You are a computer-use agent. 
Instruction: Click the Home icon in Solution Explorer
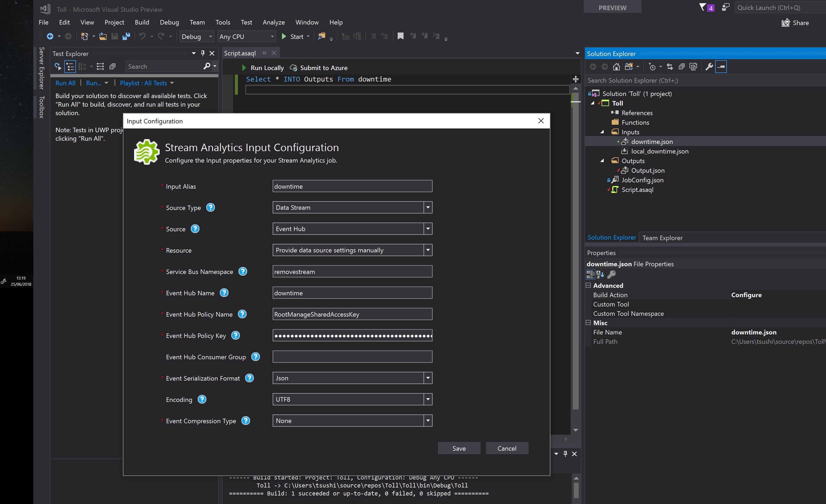617,66
